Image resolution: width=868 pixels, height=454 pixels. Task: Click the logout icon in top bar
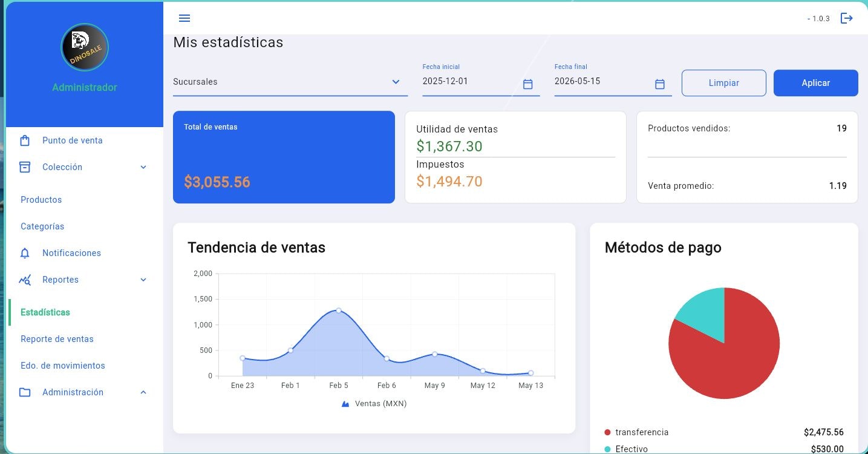point(847,18)
